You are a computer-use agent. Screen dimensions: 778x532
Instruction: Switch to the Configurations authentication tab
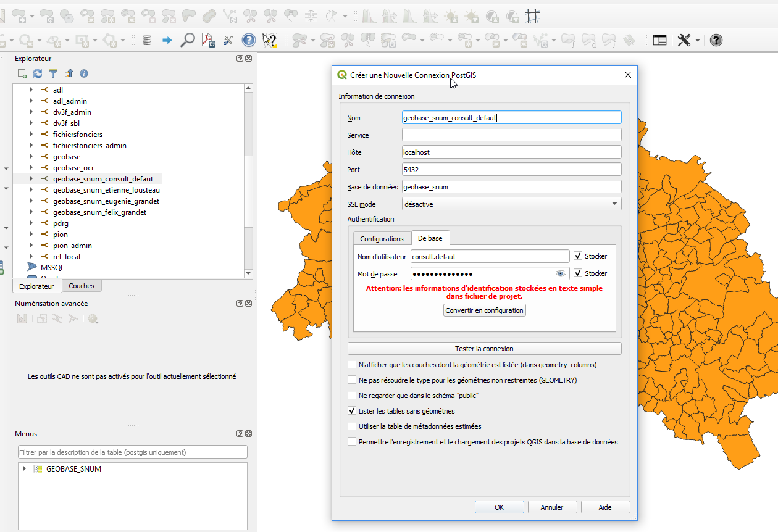tap(382, 239)
